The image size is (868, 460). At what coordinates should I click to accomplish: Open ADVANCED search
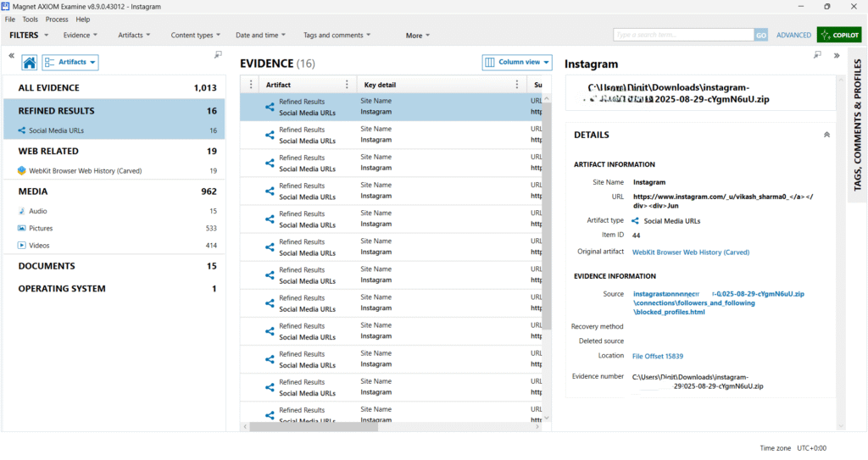click(x=793, y=35)
